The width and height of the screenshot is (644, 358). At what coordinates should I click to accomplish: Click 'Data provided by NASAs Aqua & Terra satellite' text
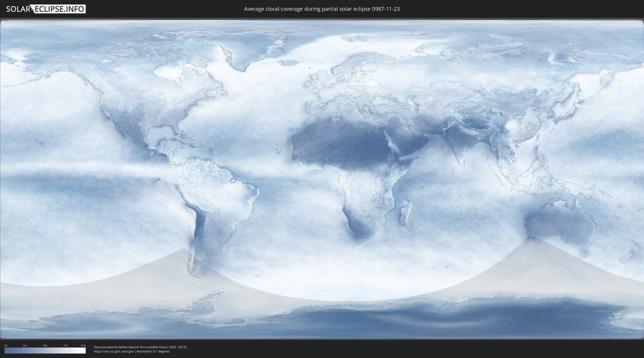coord(126,347)
